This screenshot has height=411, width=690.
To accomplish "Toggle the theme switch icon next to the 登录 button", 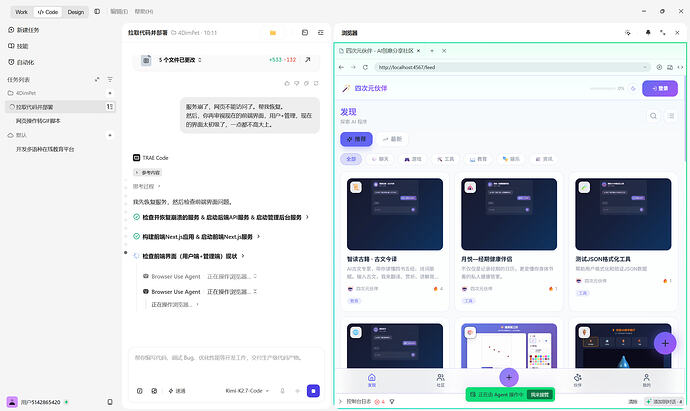I will [x=633, y=88].
